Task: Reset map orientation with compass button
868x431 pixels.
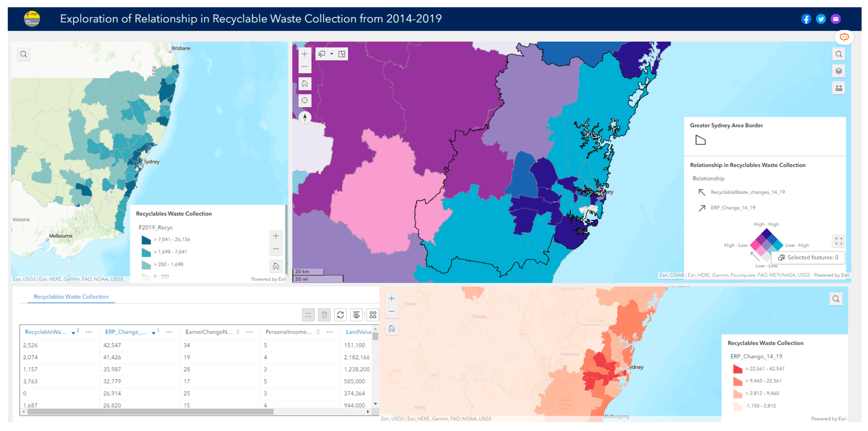Action: pyautogui.click(x=305, y=117)
